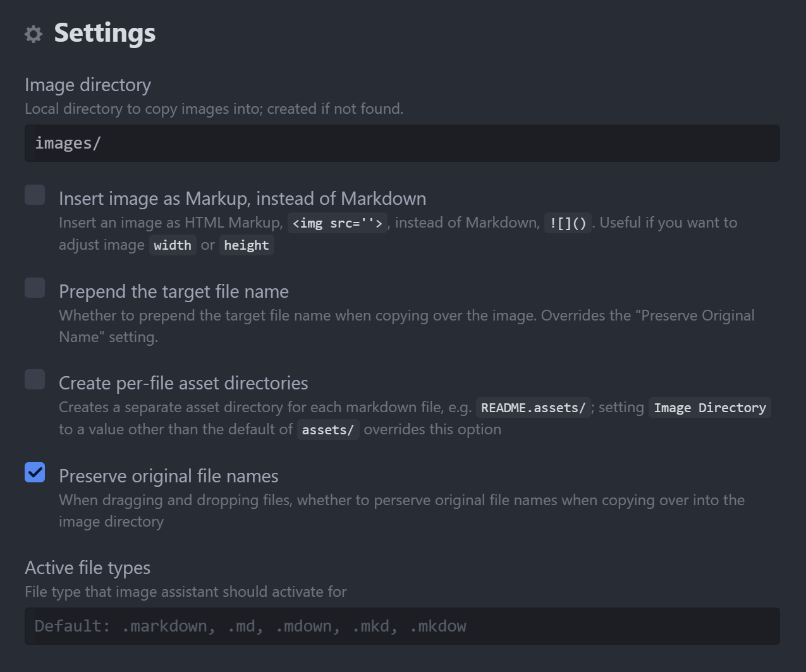Viewport: 806px width, 672px height.
Task: Click the height code label
Action: point(247,245)
